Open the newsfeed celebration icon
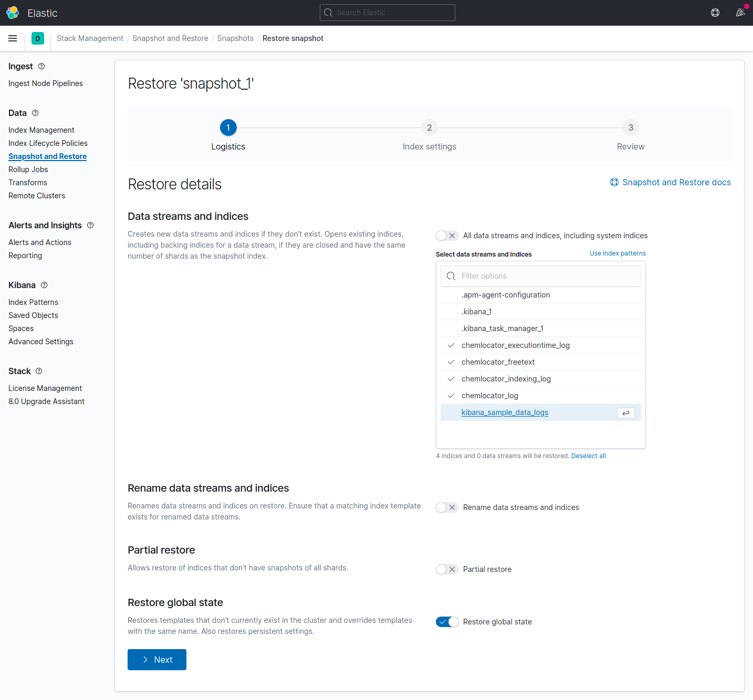This screenshot has width=753, height=700. coord(740,13)
